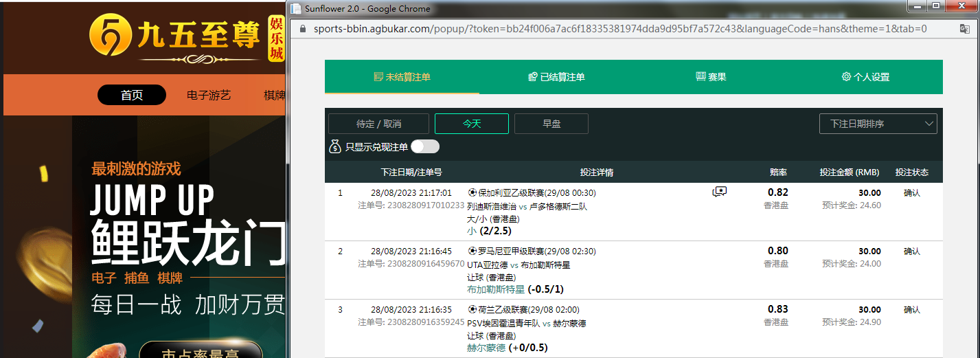Click the date 28/08/2023 21:17:01
980x358 pixels.
tap(411, 193)
